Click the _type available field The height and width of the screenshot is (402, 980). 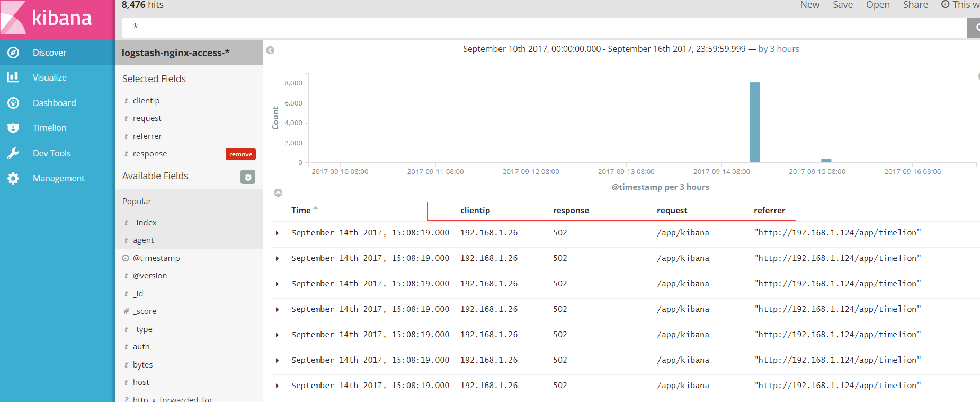(x=142, y=329)
